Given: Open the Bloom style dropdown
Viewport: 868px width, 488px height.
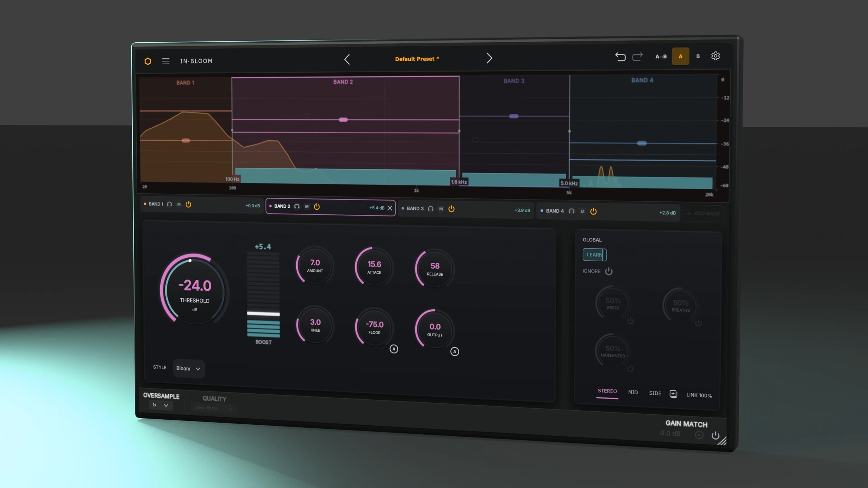Looking at the screenshot, I should tap(188, 369).
